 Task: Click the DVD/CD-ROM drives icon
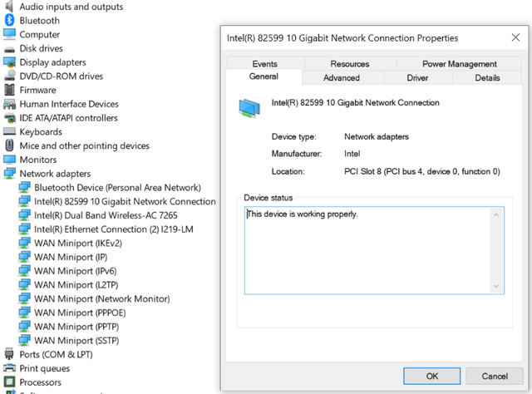9,76
